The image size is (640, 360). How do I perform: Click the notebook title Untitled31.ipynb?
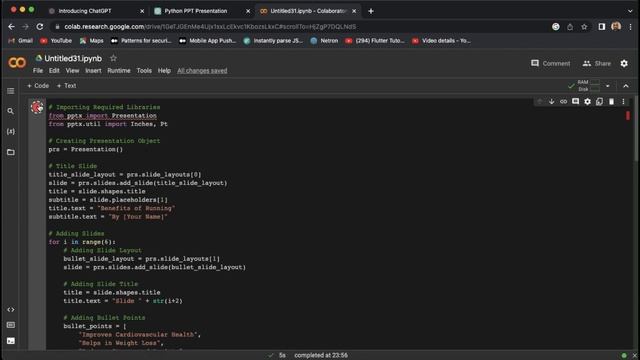pyautogui.click(x=73, y=58)
